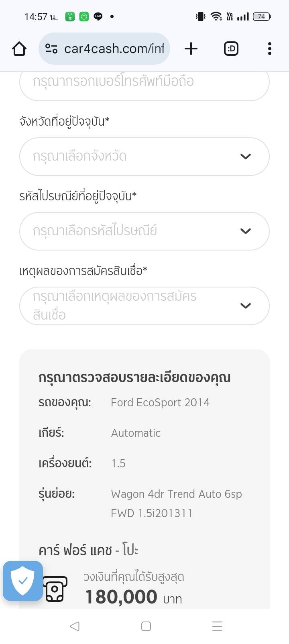Click the province dropdown chevron arrow
The height and width of the screenshot is (644, 289).
(246, 156)
